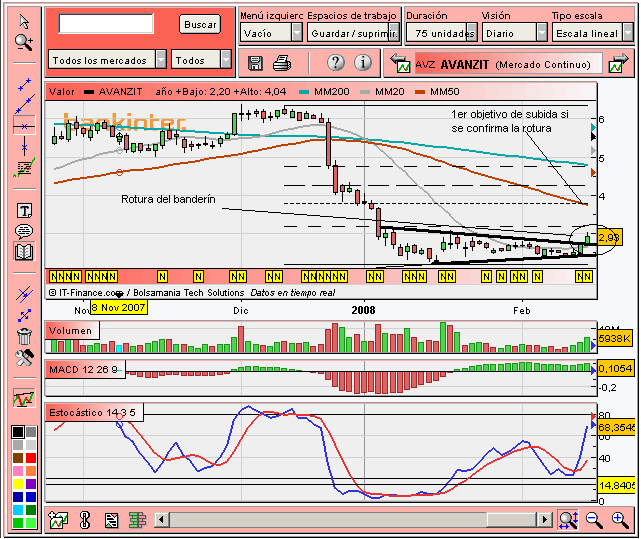Click the printer icon

(282, 63)
